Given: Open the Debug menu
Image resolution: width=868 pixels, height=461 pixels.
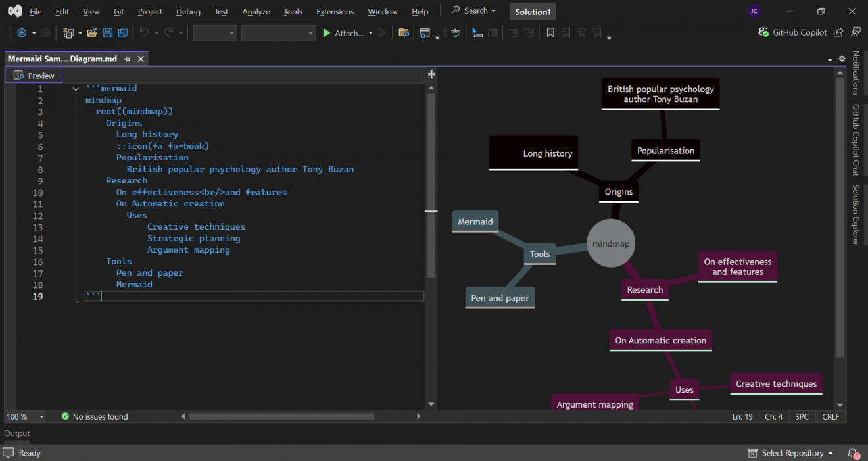Looking at the screenshot, I should point(189,12).
